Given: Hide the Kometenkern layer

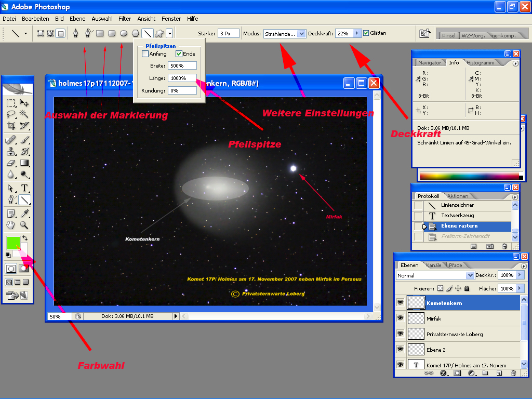Looking at the screenshot, I should 401,302.
